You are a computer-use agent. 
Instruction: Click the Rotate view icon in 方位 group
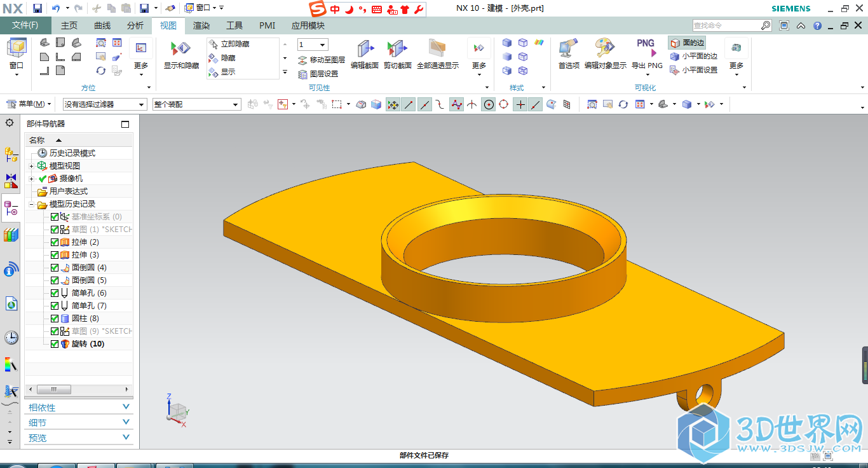click(100, 71)
